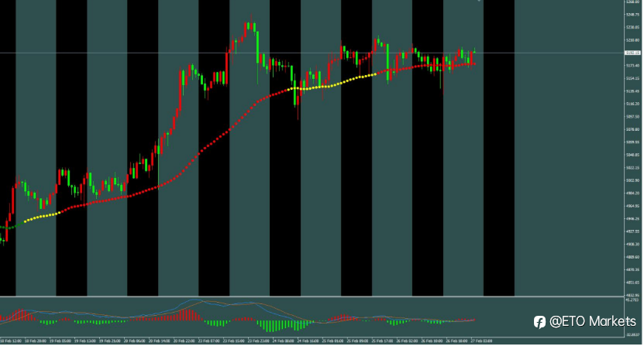Select the 25 Feb 17:00 time label

382,341
